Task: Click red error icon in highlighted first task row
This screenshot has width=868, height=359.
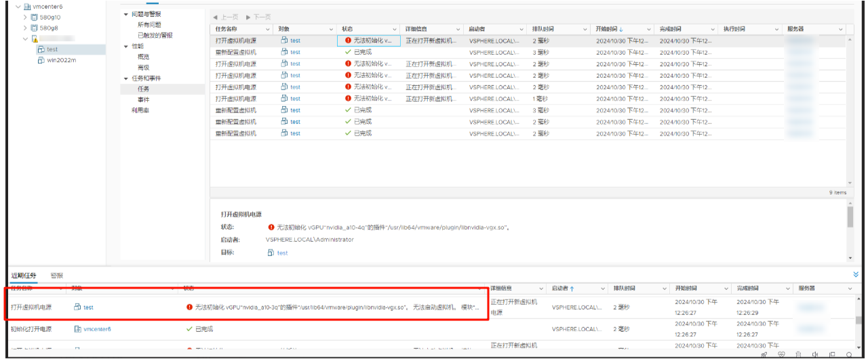Action: point(348,41)
